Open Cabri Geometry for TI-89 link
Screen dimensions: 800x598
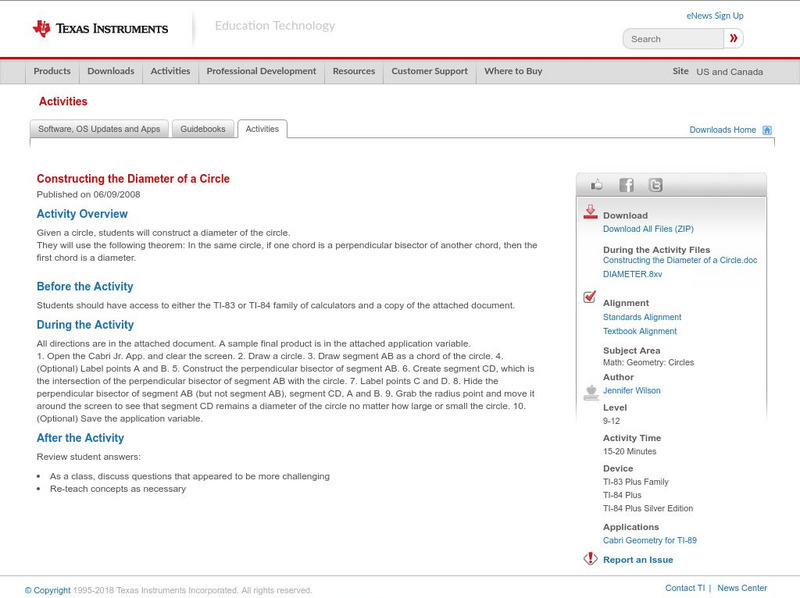[x=649, y=540]
